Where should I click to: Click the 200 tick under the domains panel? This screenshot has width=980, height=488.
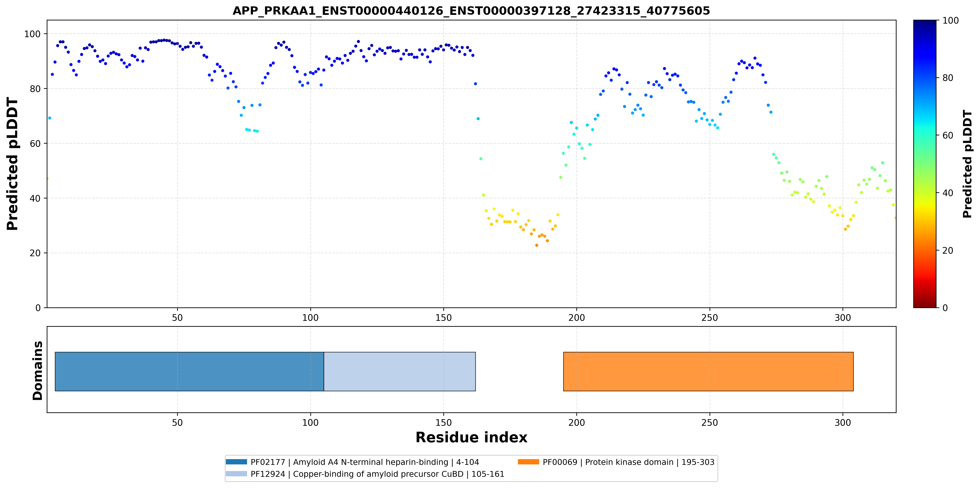click(576, 423)
